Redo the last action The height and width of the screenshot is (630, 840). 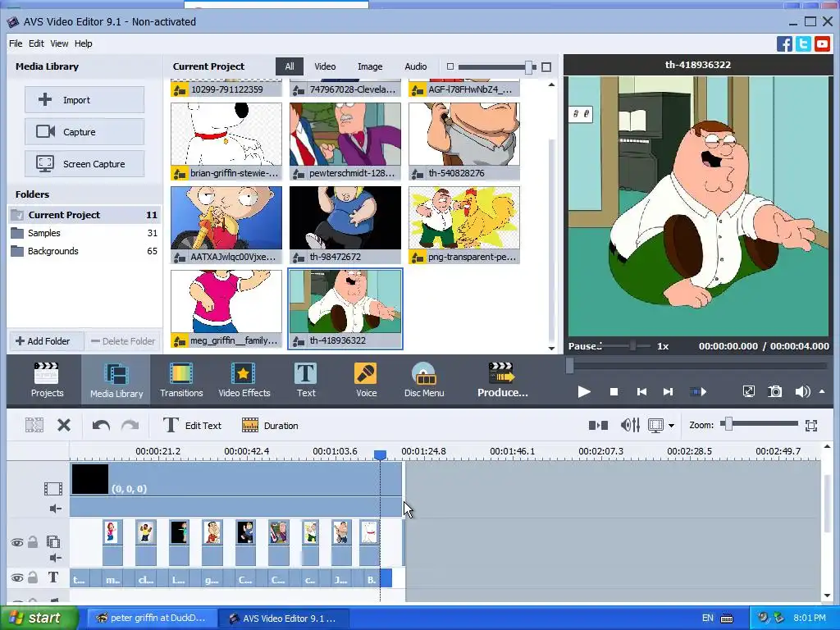[x=130, y=426]
